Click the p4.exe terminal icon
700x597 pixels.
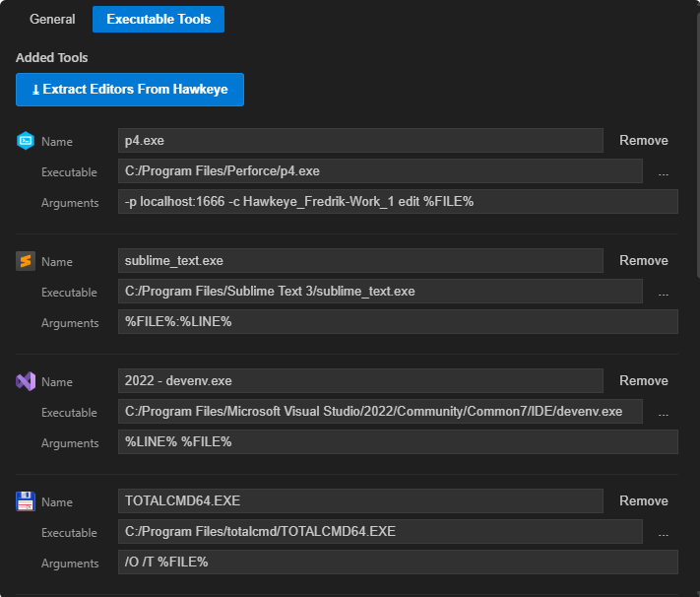pos(26,141)
